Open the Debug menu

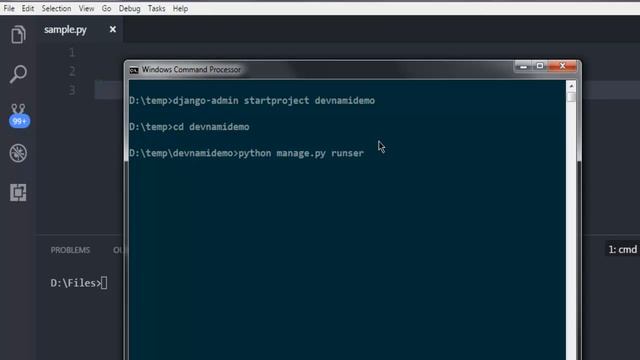click(x=129, y=8)
